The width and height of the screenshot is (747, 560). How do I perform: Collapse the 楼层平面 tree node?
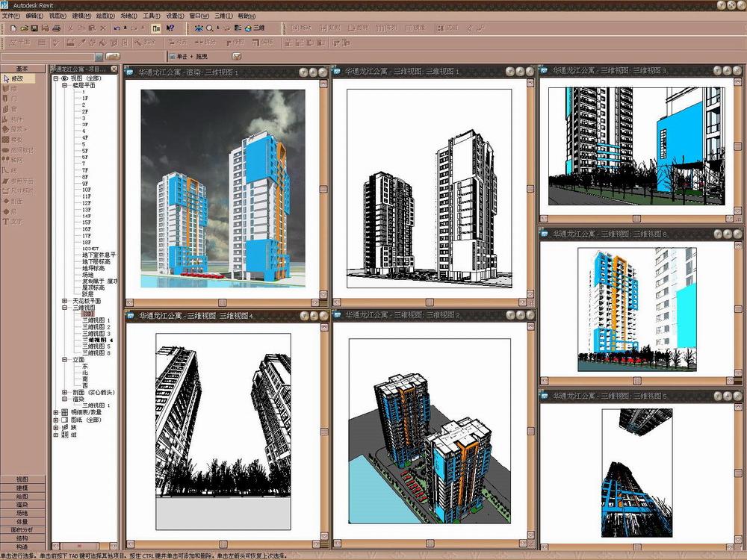point(65,86)
